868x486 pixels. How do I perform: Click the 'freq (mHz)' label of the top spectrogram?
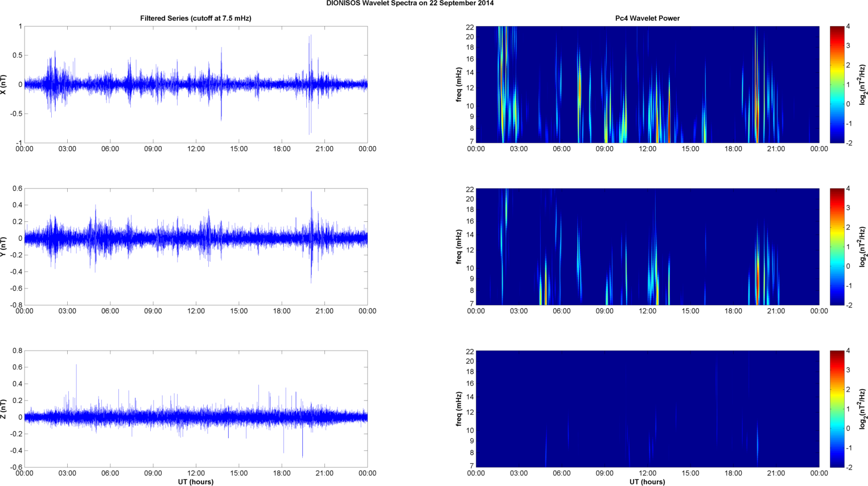(459, 84)
